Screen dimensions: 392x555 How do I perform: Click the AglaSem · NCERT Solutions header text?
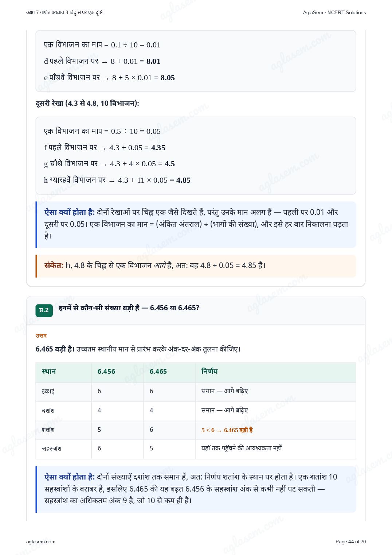[x=334, y=12]
